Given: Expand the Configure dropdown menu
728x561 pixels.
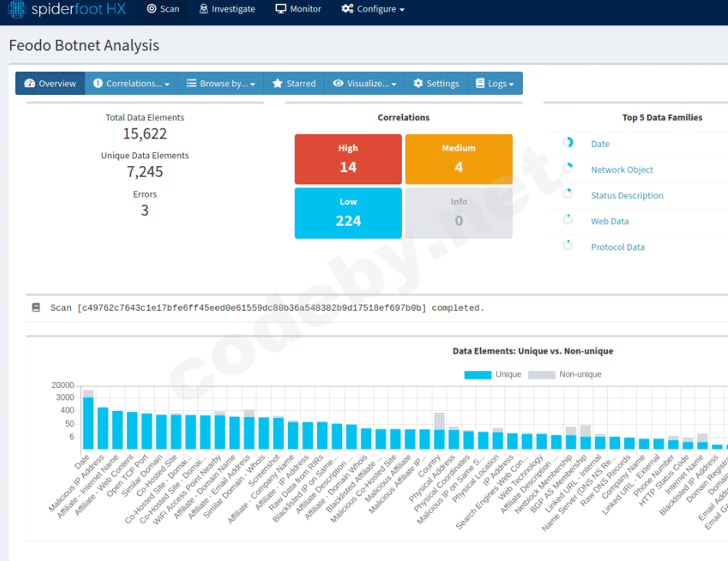Looking at the screenshot, I should pyautogui.click(x=373, y=9).
